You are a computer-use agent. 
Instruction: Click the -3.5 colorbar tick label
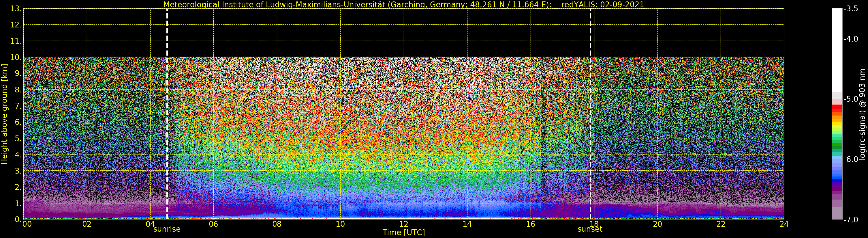[851, 9]
